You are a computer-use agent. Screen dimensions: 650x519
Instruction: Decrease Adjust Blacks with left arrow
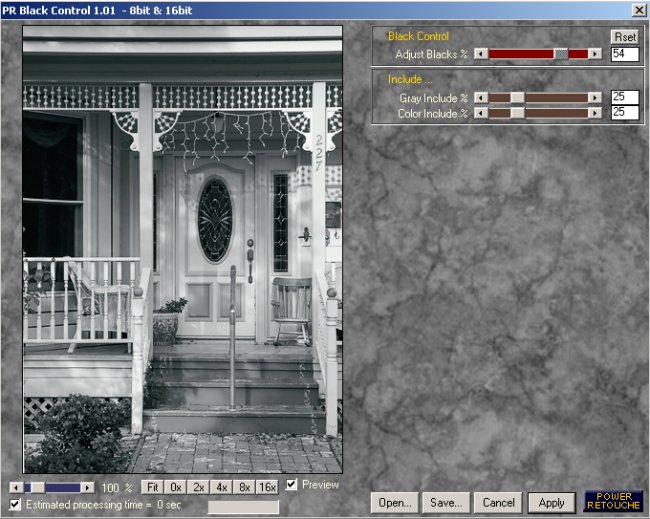[481, 54]
